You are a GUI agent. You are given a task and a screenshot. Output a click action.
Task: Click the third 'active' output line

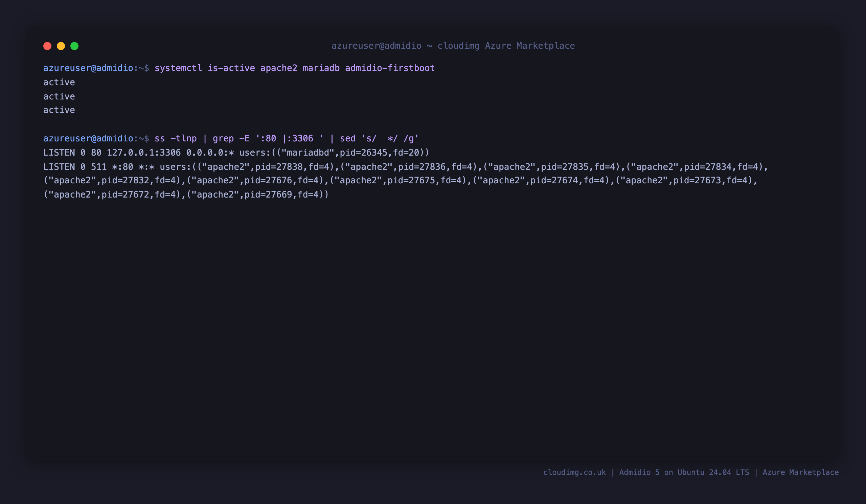point(59,110)
